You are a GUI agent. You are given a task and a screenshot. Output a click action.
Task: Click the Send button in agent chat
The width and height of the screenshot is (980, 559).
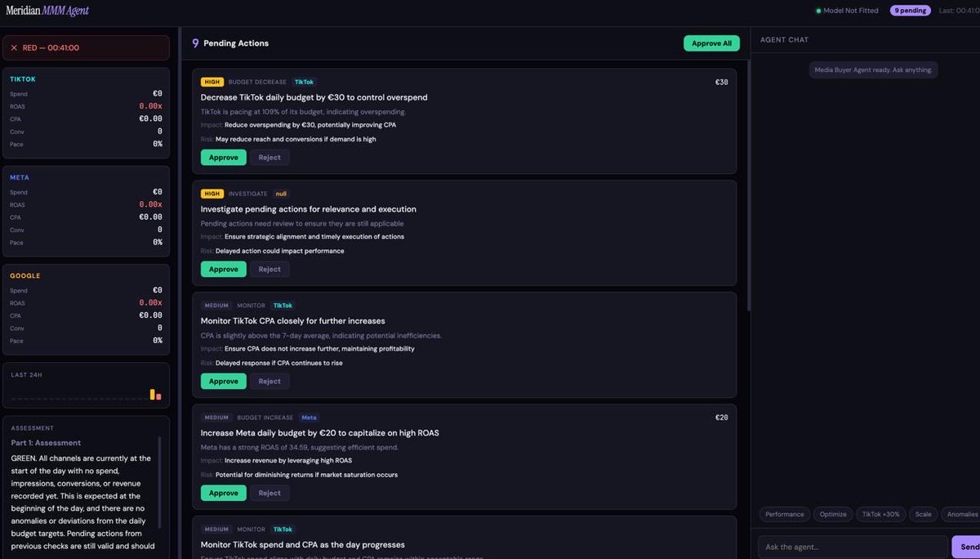(x=967, y=547)
